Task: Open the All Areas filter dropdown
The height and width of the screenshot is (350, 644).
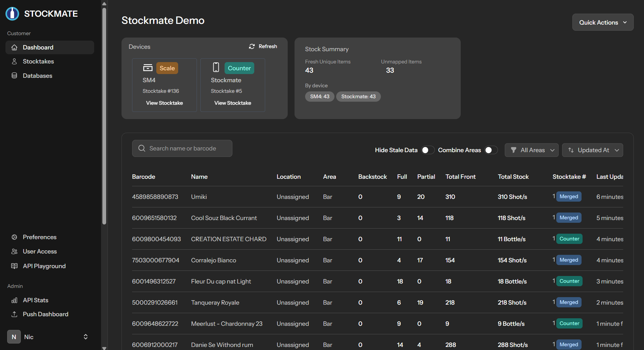Action: 531,150
